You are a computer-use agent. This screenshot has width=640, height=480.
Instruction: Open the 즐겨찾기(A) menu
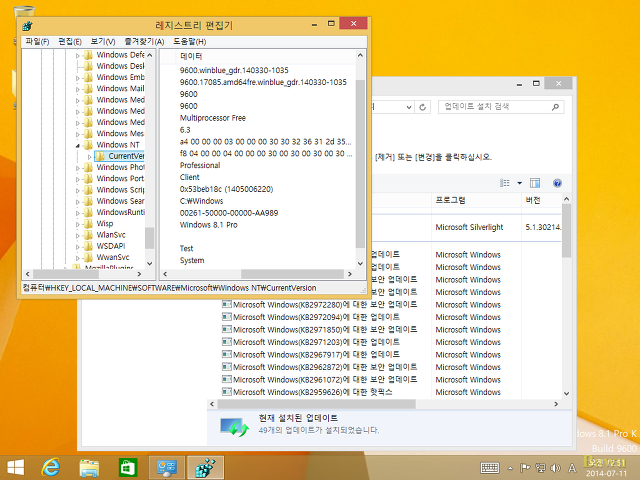pos(144,42)
